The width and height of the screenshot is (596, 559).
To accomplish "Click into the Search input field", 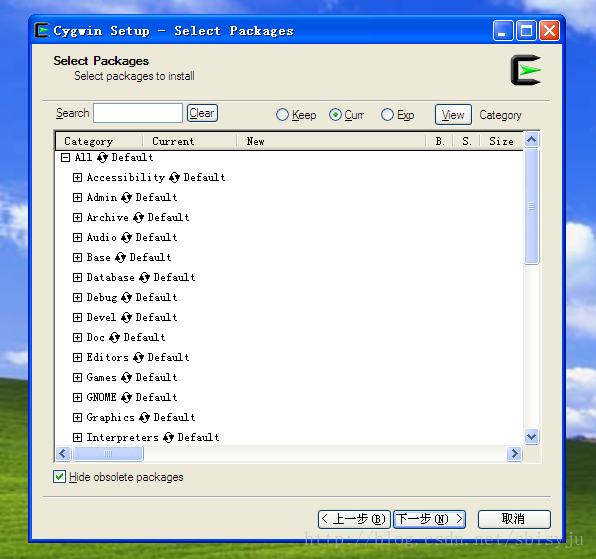I will tap(138, 113).
